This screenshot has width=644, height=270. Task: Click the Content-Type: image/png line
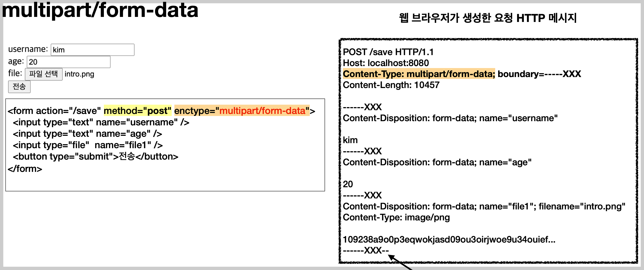tap(396, 217)
